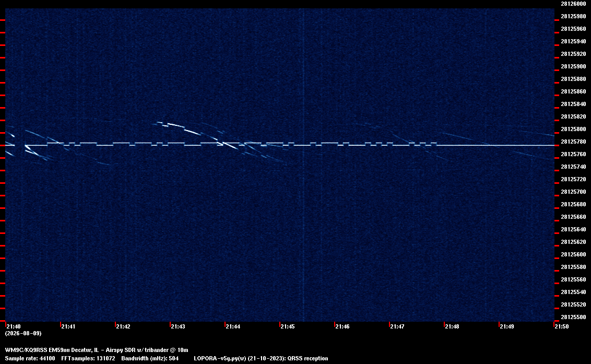This screenshot has height=364, width=591.
Task: Click the 28125900 frequency label
Action: point(573,66)
